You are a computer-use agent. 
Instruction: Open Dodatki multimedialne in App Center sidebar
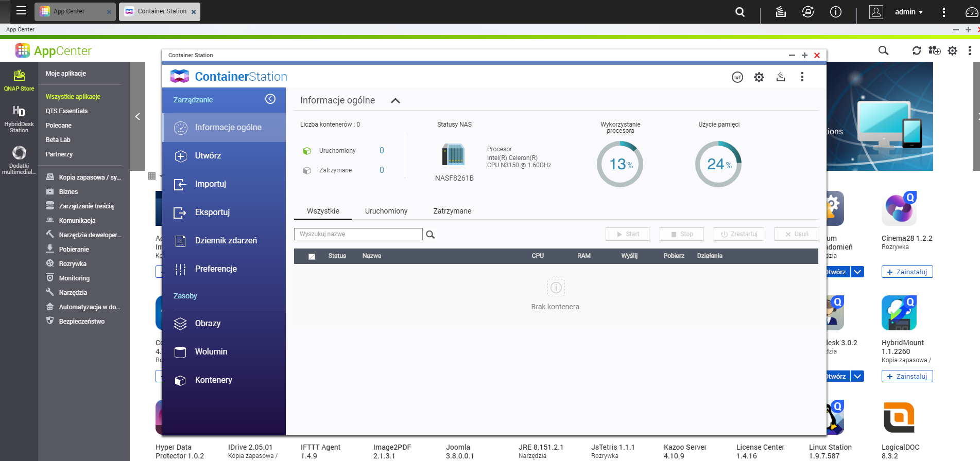pyautogui.click(x=19, y=160)
